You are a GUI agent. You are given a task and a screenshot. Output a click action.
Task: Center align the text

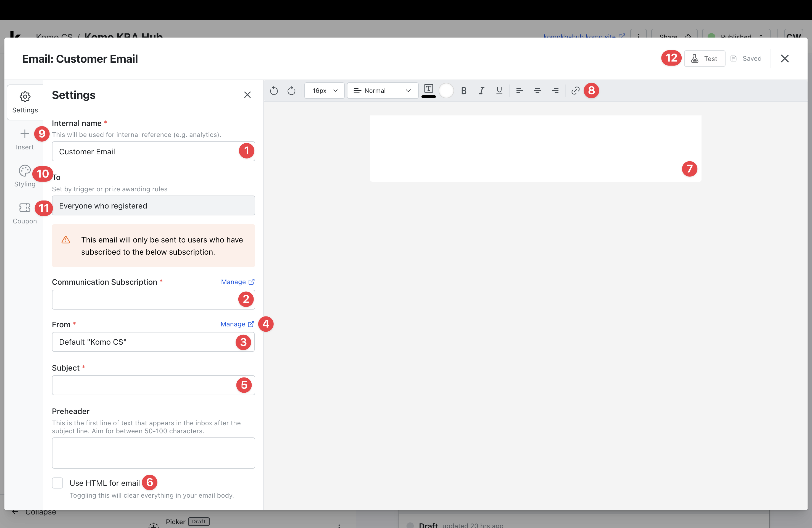(x=537, y=91)
